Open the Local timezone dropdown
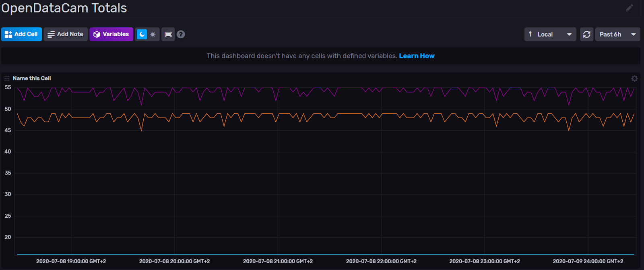 tap(550, 34)
